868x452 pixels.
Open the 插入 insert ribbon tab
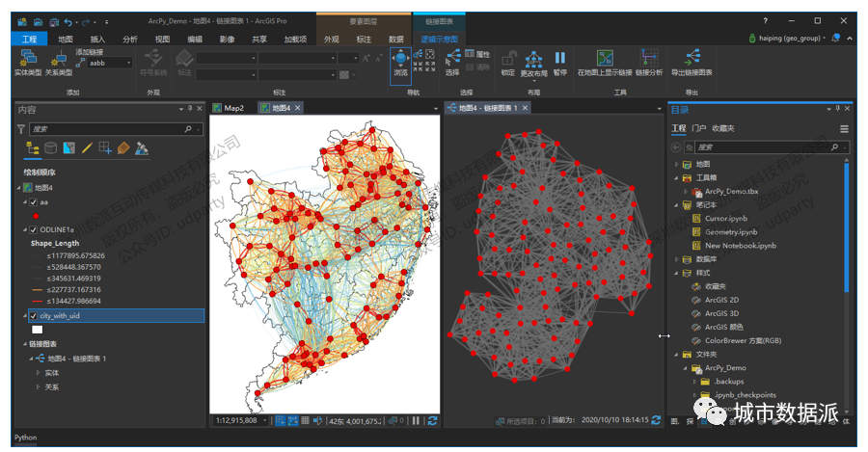pos(97,39)
